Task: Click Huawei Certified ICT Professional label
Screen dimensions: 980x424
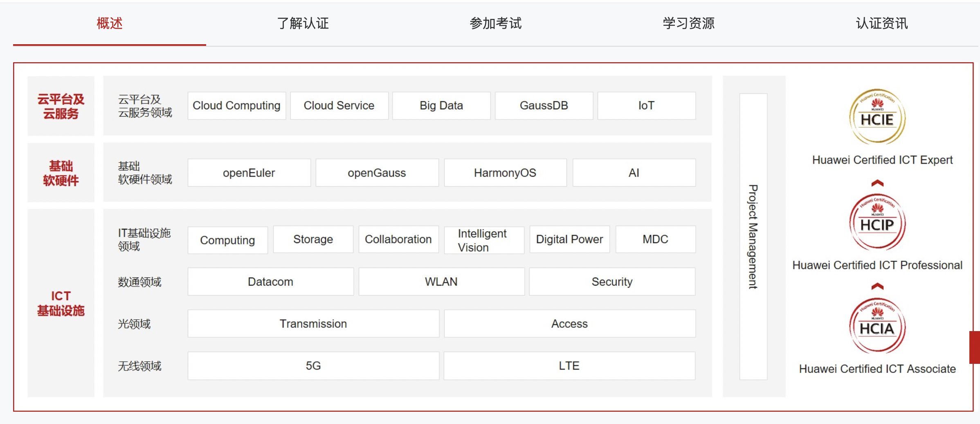Action: pos(877,265)
